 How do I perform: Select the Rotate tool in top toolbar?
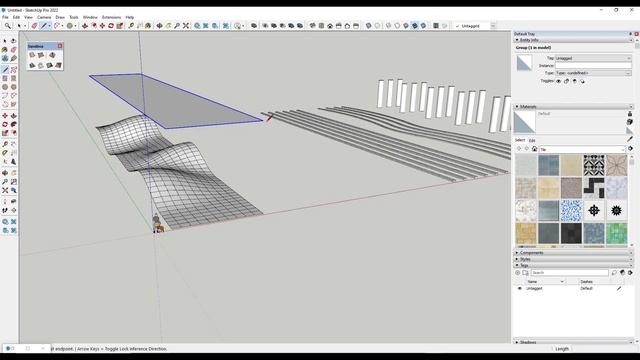111,26
